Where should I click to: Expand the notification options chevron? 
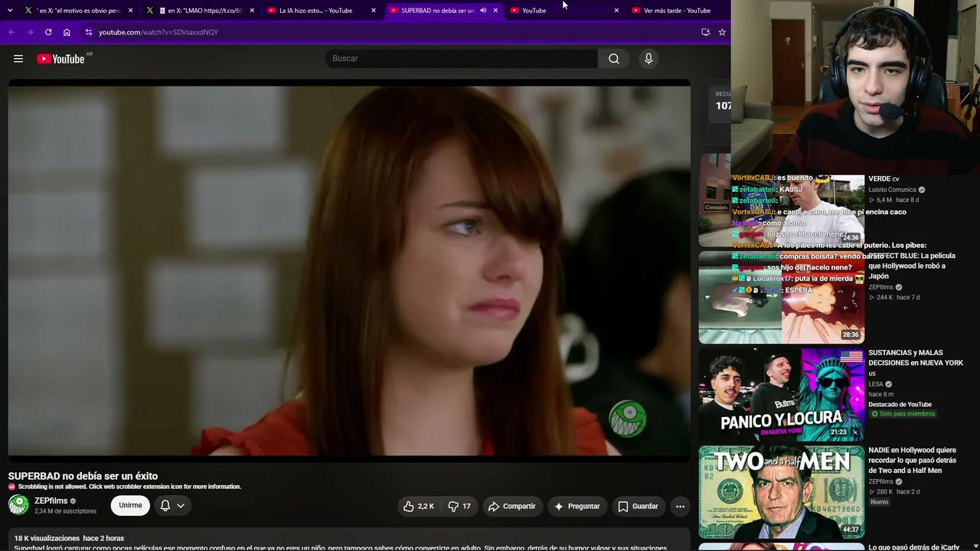coord(181,506)
